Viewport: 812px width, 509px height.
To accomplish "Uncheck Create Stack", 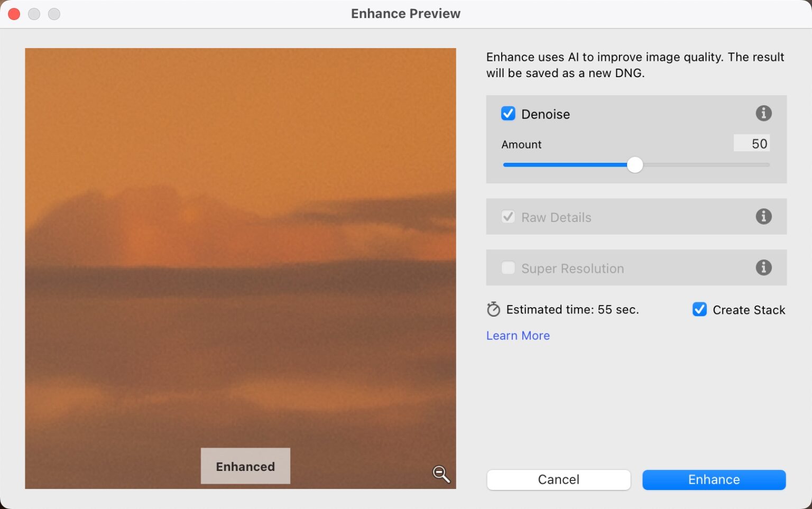I will [x=699, y=309].
